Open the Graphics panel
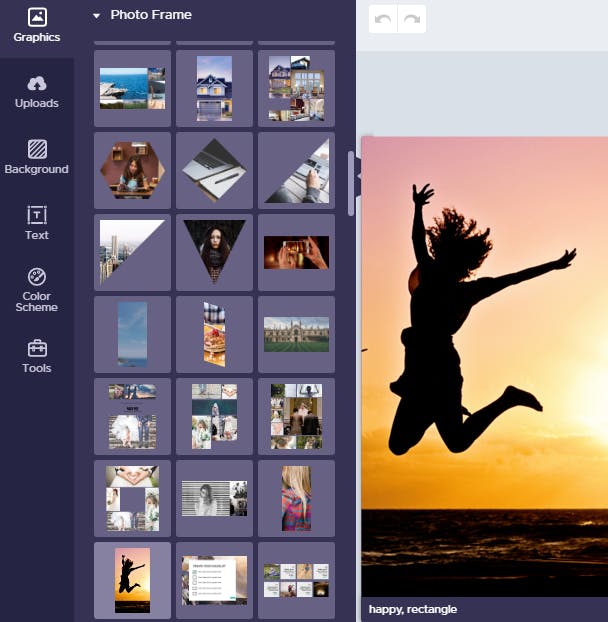This screenshot has height=622, width=608. (36, 26)
